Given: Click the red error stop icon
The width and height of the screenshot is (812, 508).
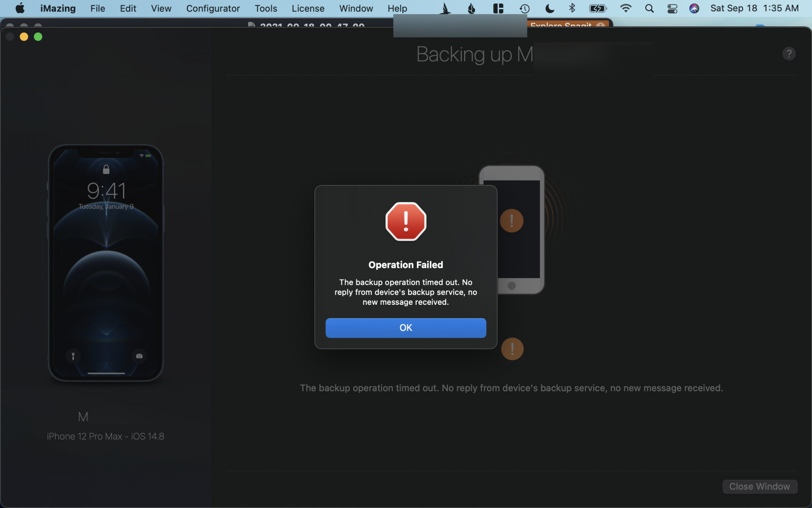Looking at the screenshot, I should 406,221.
